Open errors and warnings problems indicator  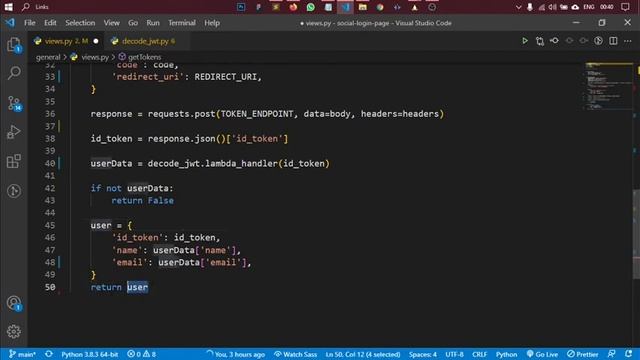(141, 354)
